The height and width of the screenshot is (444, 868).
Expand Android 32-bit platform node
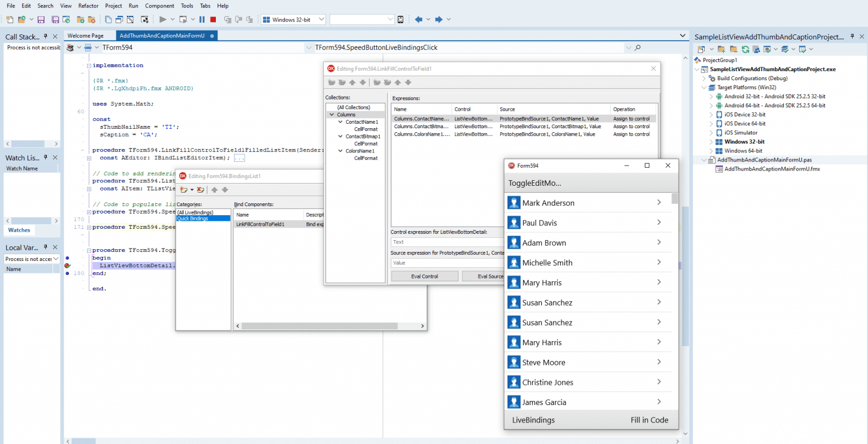(711, 97)
